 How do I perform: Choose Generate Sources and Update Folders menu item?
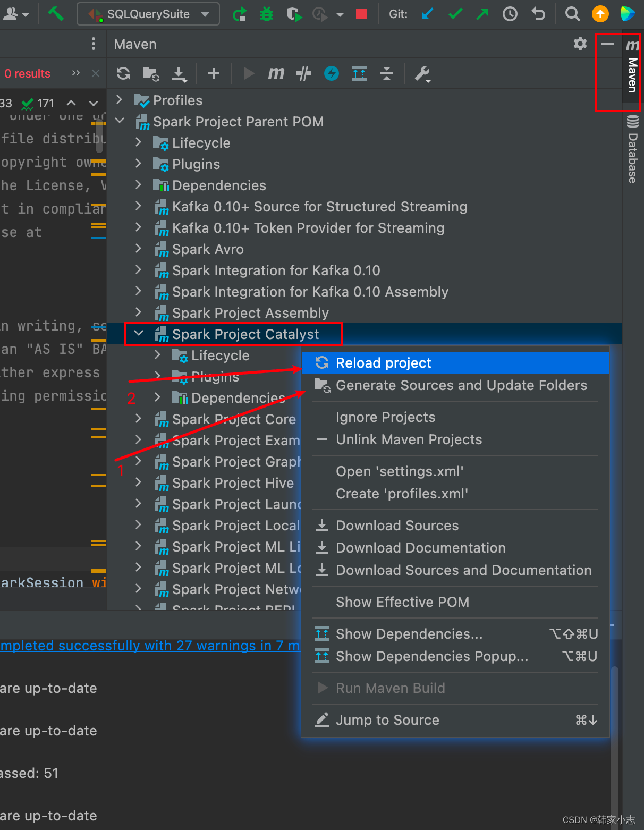(x=455, y=385)
